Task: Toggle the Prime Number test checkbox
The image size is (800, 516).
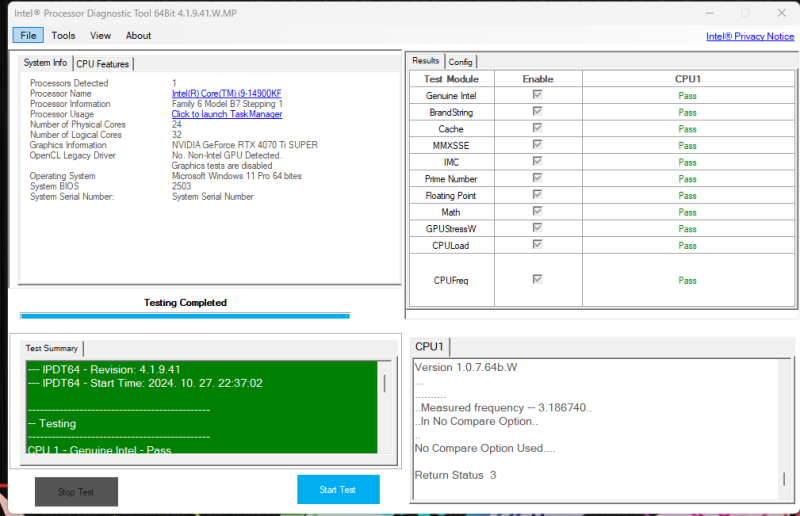Action: click(x=537, y=178)
